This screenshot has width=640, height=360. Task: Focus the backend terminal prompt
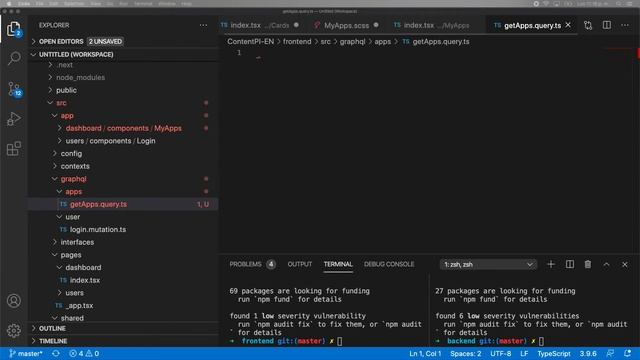pos(541,341)
